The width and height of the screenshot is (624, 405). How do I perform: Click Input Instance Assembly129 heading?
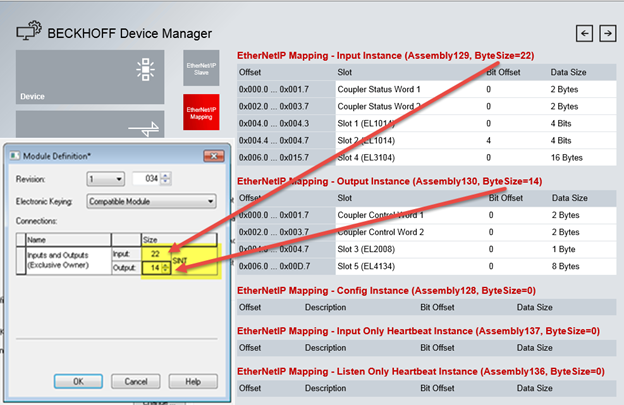(386, 56)
